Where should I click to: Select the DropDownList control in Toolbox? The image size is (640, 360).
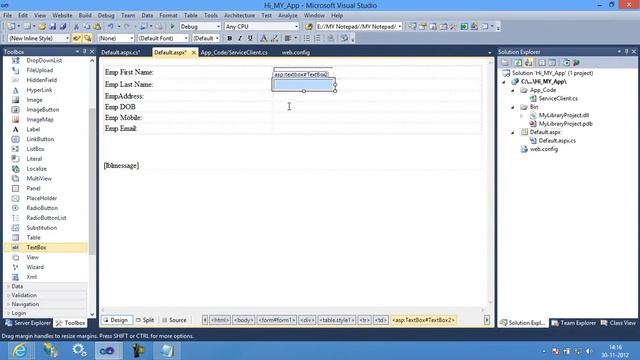coord(45,60)
